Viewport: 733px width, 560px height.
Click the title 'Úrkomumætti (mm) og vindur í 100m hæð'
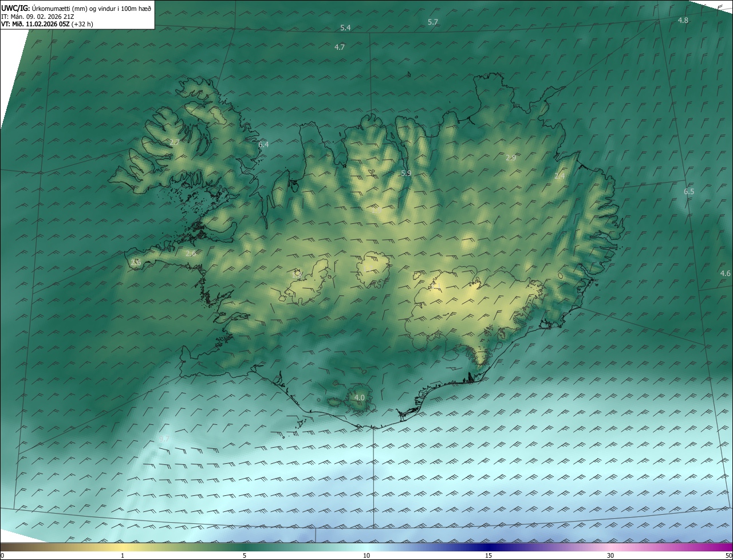pyautogui.click(x=91, y=8)
